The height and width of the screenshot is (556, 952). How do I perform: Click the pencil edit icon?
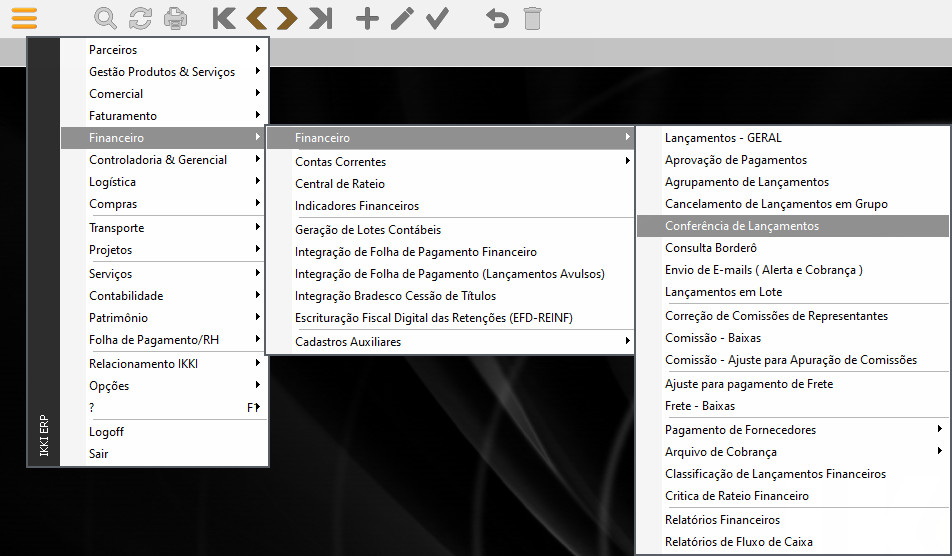coord(402,18)
